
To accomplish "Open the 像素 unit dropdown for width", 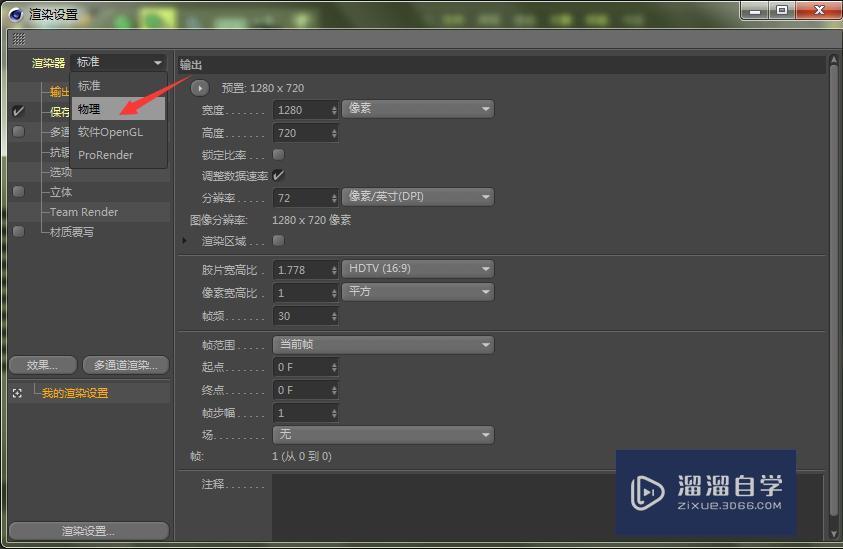I will tap(418, 109).
